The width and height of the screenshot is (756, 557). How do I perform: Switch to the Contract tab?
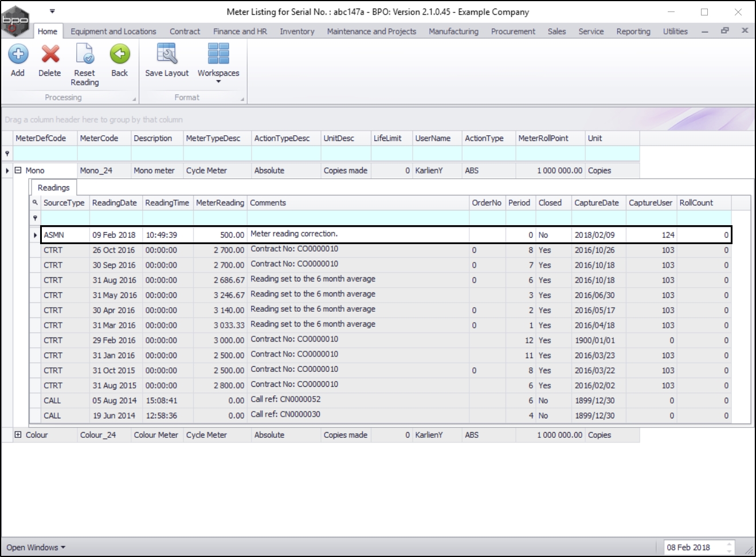click(x=185, y=32)
